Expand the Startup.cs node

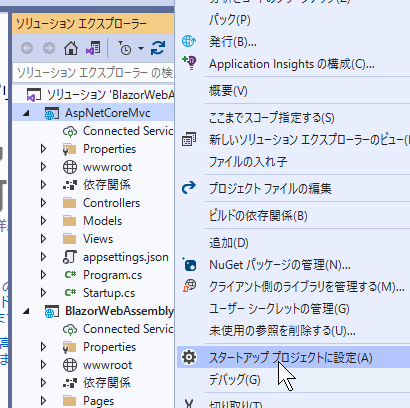point(43,293)
